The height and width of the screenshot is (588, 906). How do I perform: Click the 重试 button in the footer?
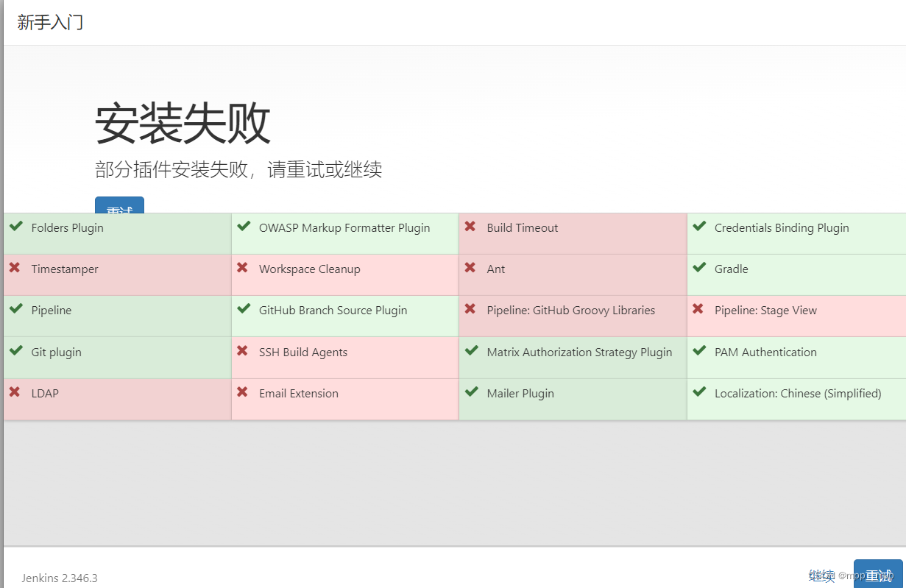click(878, 574)
